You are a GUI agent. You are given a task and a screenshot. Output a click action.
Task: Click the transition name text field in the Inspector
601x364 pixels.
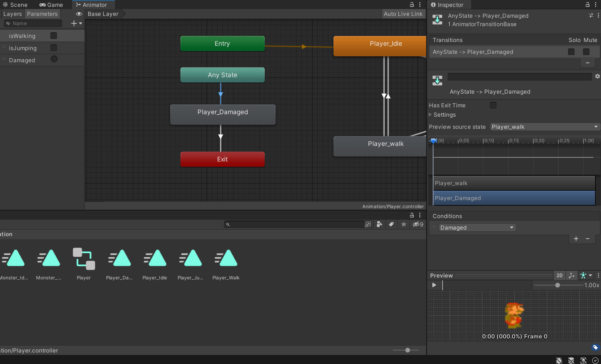coord(519,77)
